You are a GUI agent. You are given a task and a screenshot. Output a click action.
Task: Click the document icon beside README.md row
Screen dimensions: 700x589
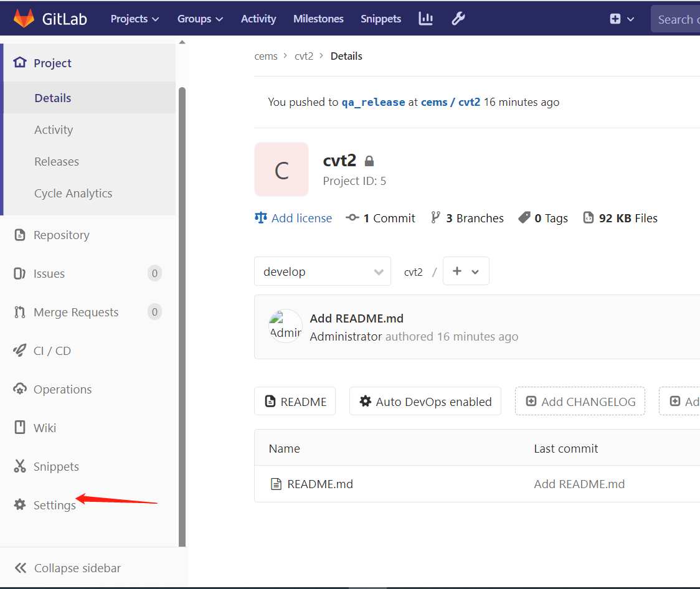[x=277, y=484]
